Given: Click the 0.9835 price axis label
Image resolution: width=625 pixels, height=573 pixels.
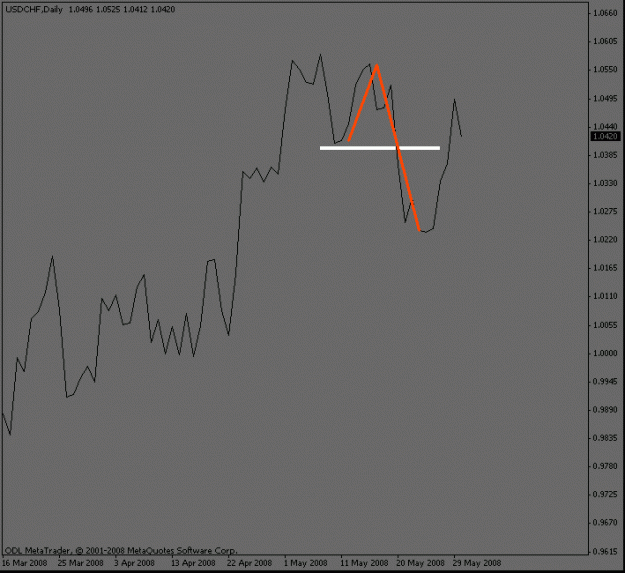Looking at the screenshot, I should [x=605, y=438].
